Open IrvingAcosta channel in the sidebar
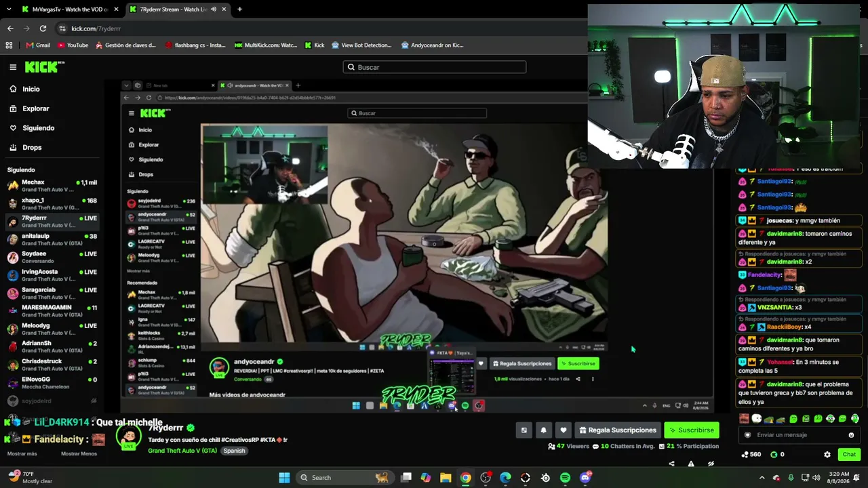 [52, 275]
